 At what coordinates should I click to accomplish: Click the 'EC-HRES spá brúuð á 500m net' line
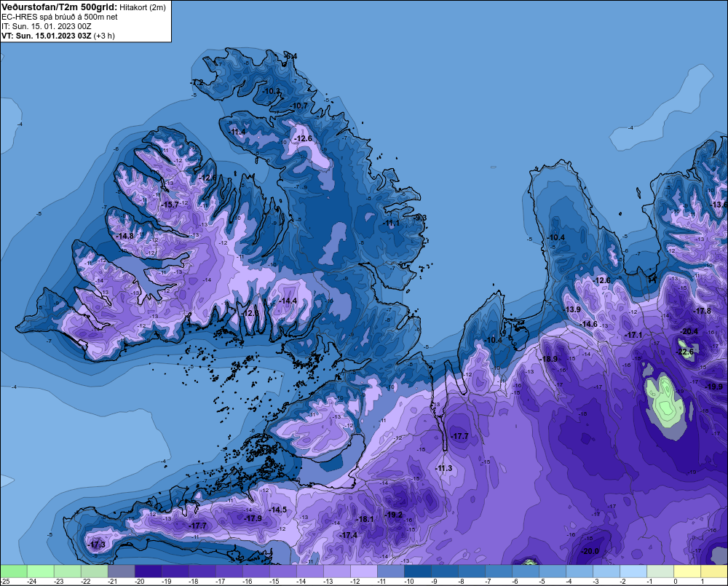point(60,17)
